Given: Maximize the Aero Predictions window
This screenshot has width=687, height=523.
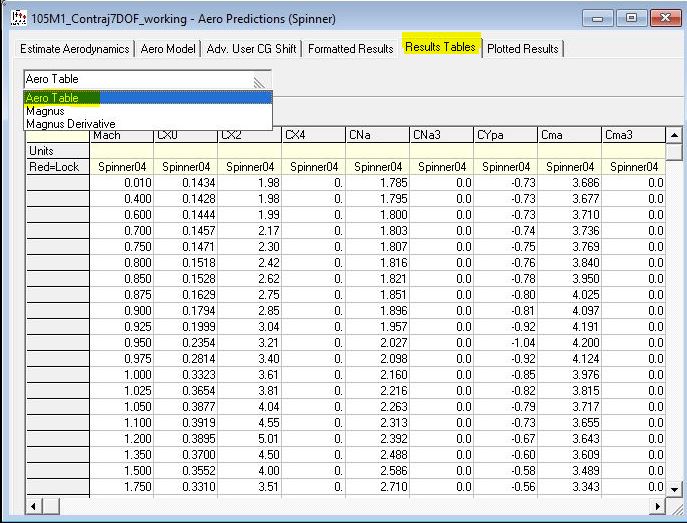Looking at the screenshot, I should point(631,18).
